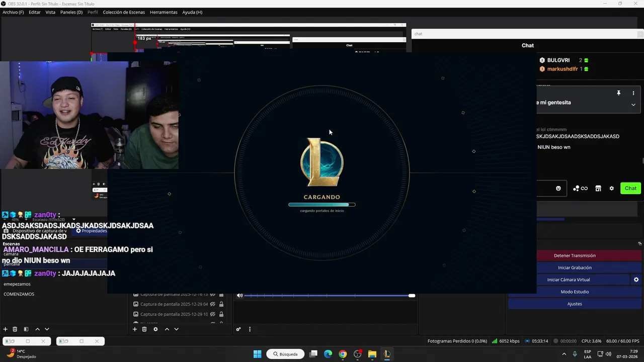Add a new source with plus icon

coord(134,329)
